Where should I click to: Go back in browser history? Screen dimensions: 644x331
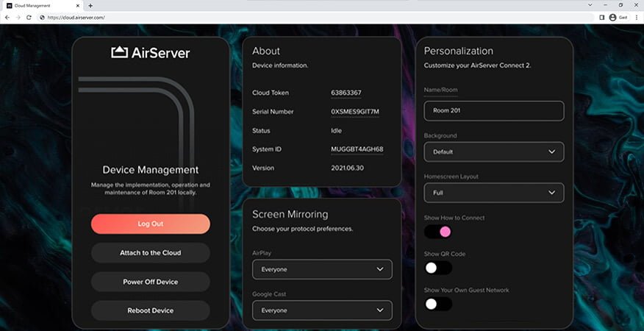[x=7, y=18]
